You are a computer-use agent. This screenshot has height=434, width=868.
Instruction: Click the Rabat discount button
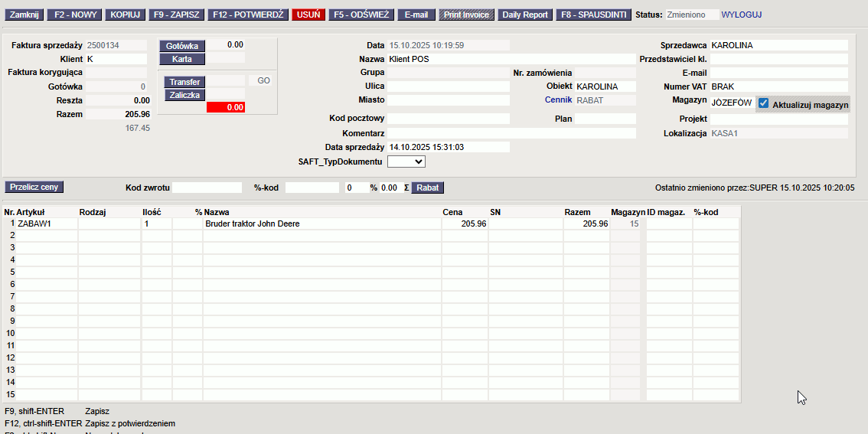click(x=427, y=188)
